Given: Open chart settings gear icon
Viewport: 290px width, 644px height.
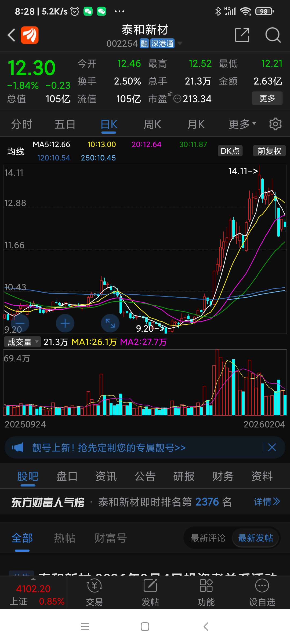Looking at the screenshot, I should [275, 124].
